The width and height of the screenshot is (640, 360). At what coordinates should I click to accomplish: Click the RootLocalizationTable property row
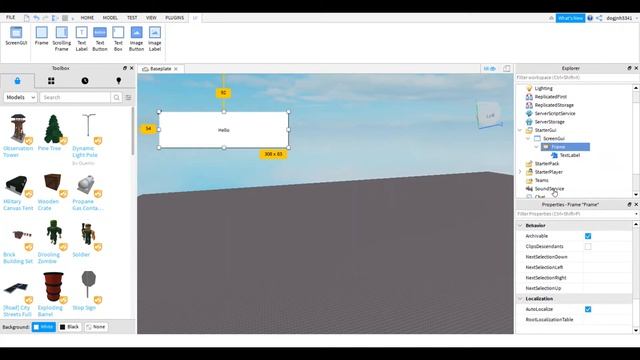575,320
